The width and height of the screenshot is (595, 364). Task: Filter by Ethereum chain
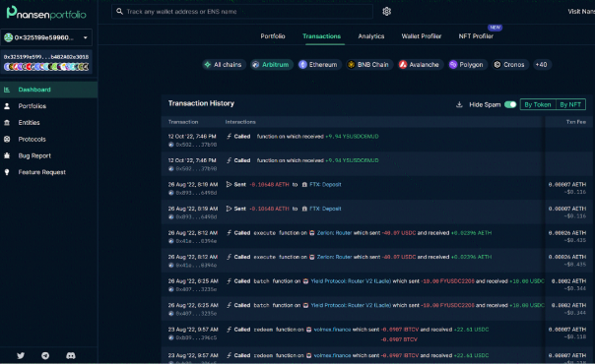click(x=319, y=65)
